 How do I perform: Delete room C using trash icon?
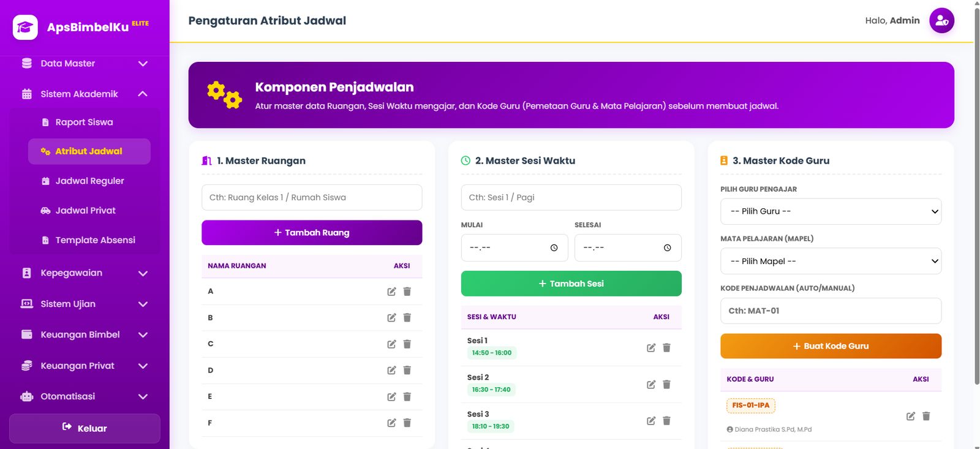407,344
